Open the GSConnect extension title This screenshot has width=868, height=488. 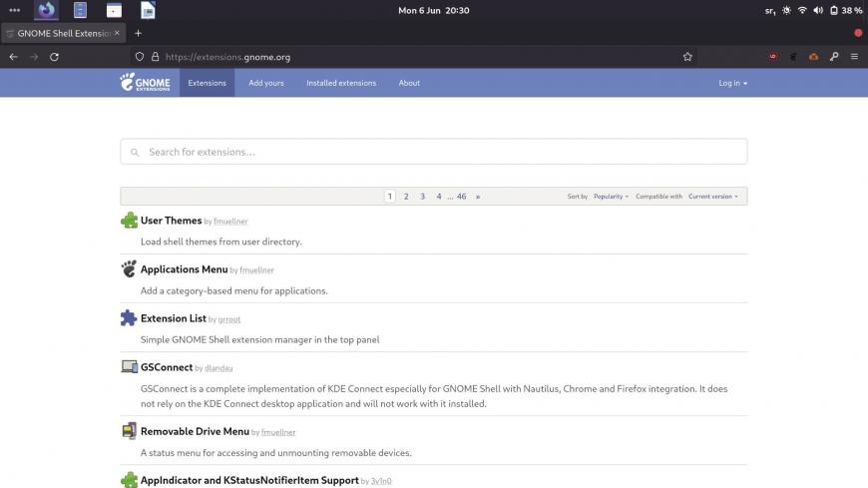(x=167, y=367)
